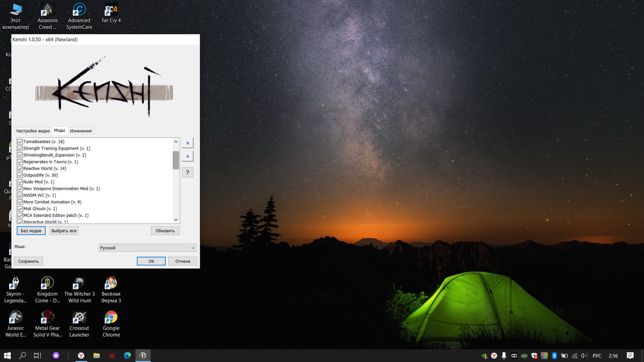Image resolution: width=644 pixels, height=362 pixels.
Task: Click the Обновить button
Action: tap(165, 231)
